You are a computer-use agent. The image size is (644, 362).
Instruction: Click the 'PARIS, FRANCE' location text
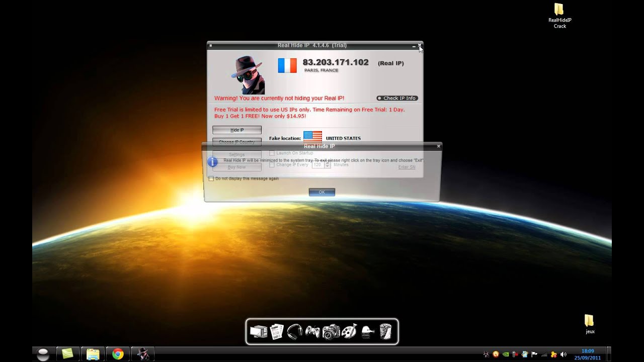tap(321, 70)
